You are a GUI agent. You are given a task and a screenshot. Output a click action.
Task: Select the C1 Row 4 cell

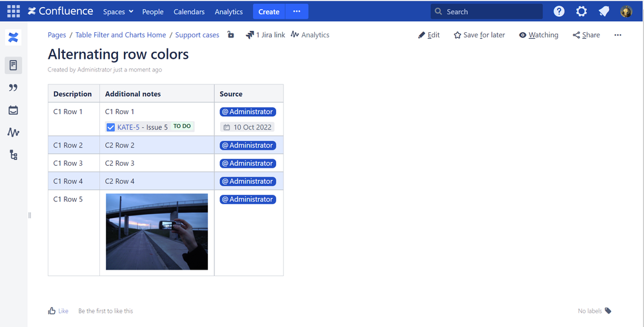[74, 181]
